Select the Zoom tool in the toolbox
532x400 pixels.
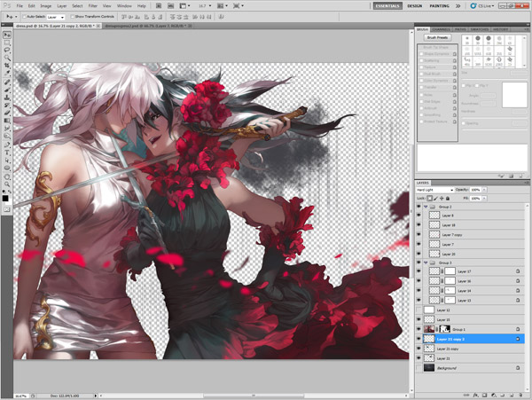coord(7,184)
